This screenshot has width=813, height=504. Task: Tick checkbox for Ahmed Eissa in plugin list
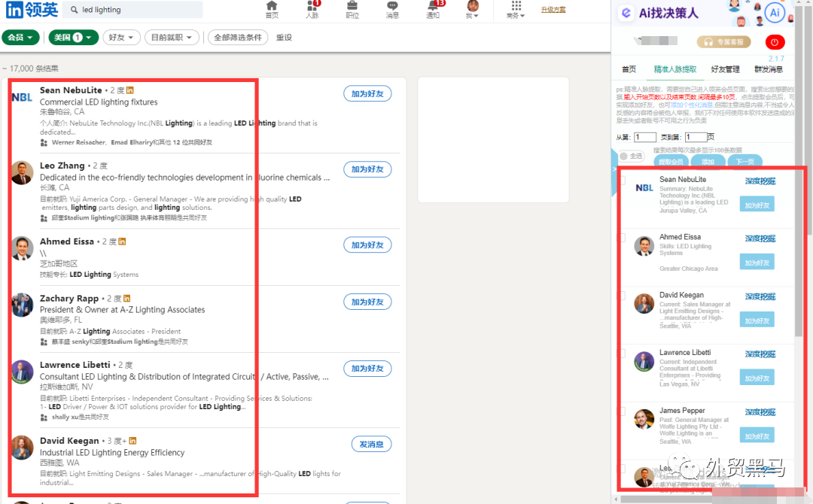(623, 238)
